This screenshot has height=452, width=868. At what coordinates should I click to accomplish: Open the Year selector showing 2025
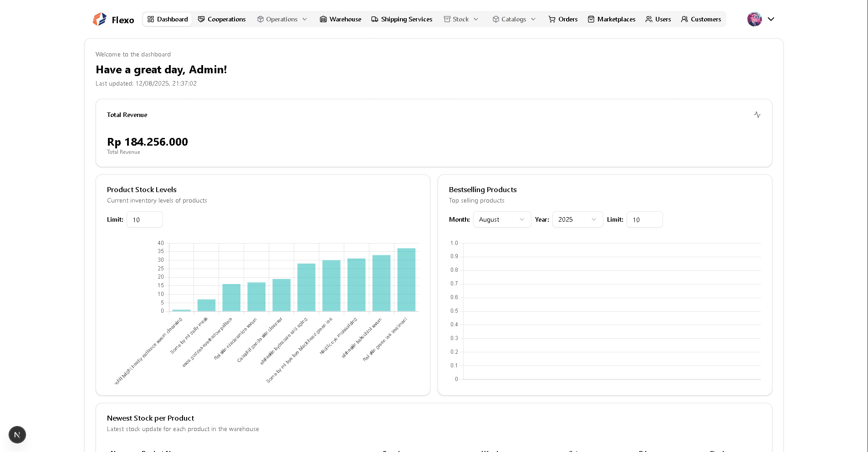tap(577, 219)
